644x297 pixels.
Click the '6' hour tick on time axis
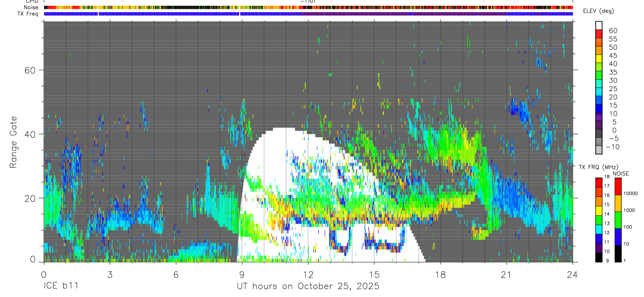tap(176, 274)
